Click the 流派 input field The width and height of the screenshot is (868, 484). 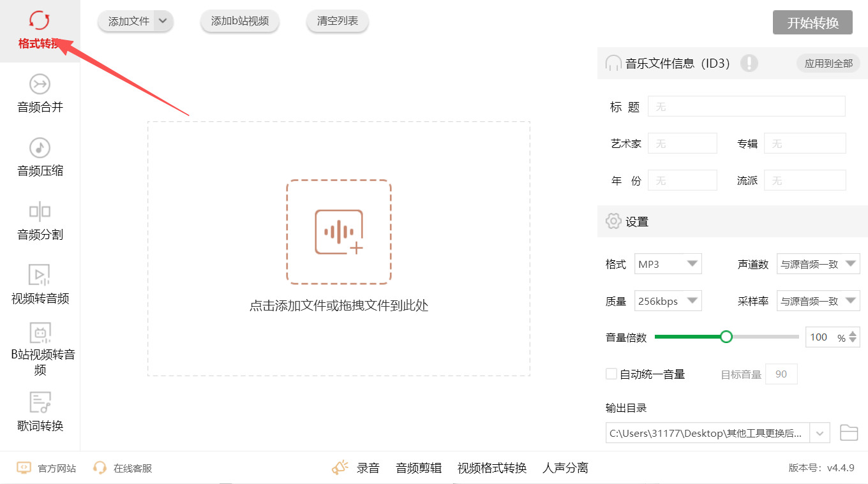tap(805, 180)
